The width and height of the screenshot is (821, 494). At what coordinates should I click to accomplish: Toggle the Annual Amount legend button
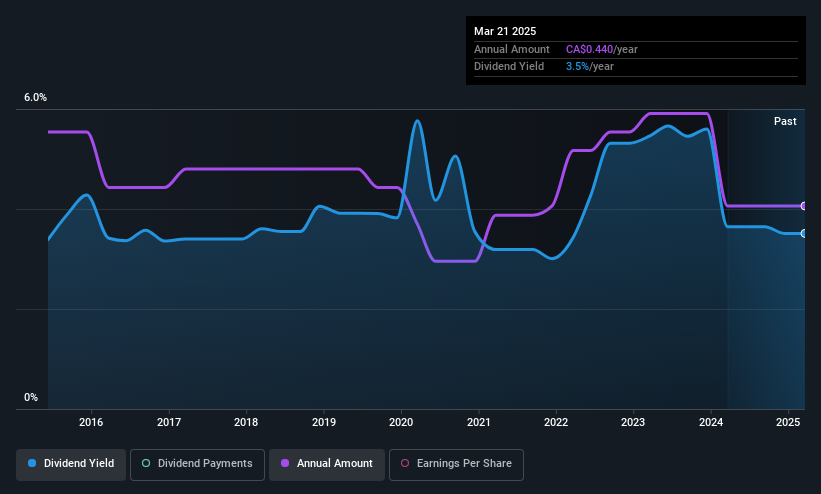pyautogui.click(x=327, y=464)
